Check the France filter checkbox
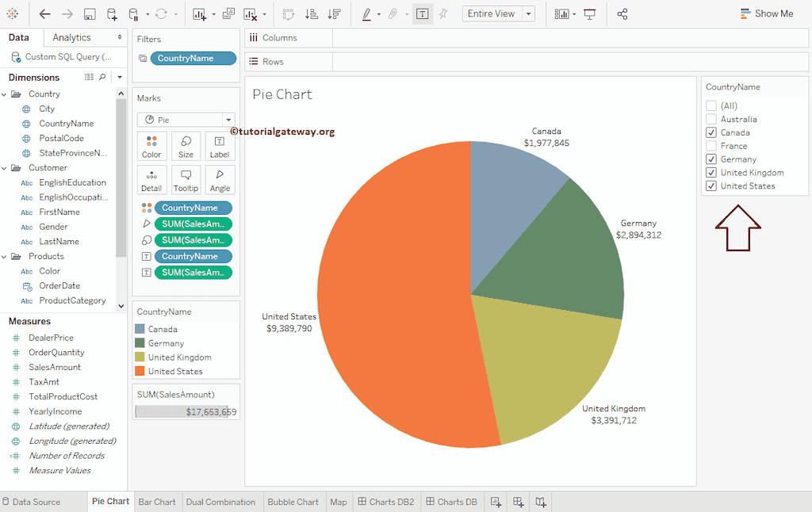 click(x=711, y=146)
